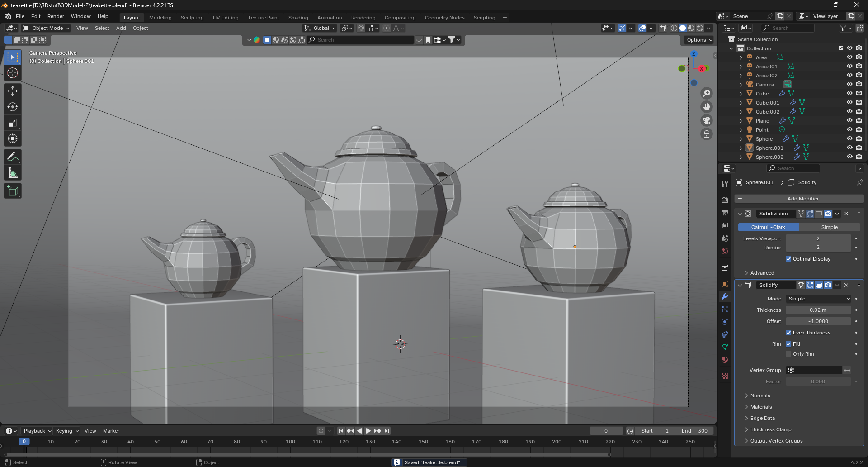
Task: Switch to Shading workspace tab
Action: click(298, 18)
